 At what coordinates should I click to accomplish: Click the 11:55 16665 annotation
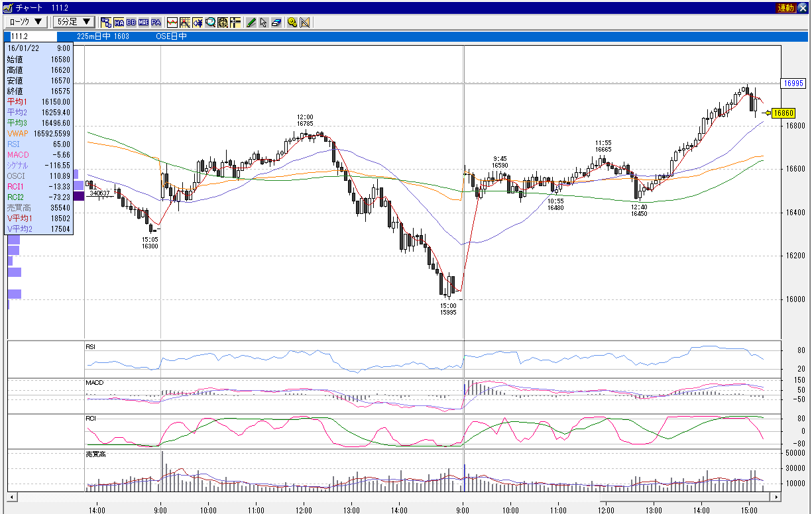603,146
